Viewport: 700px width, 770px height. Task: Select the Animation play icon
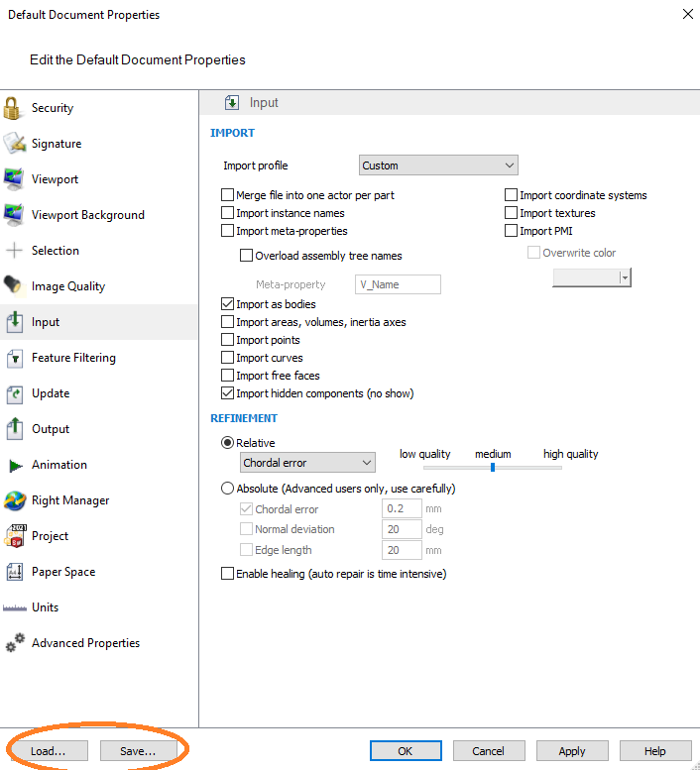pyautogui.click(x=14, y=465)
